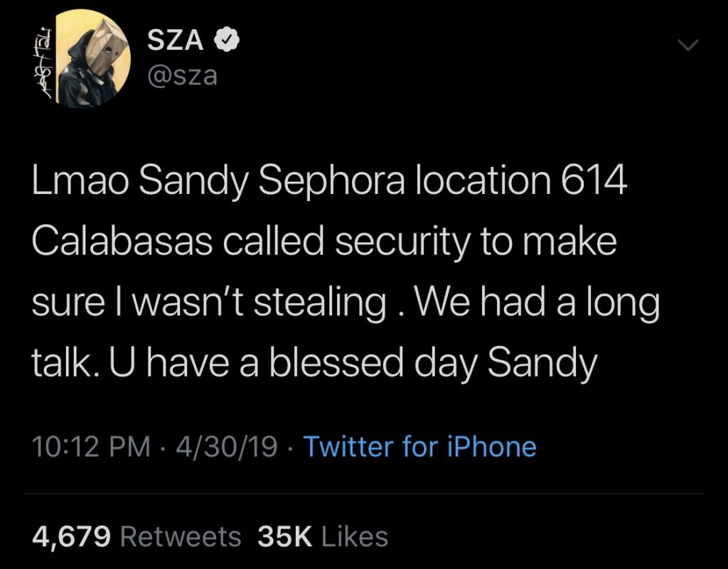
Task: Open the @sza handle profile
Action: point(182,75)
